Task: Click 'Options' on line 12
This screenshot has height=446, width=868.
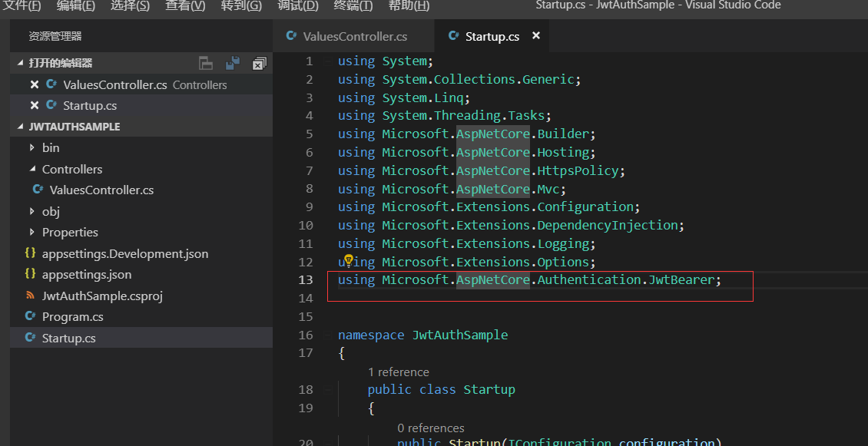Action: click(x=563, y=262)
